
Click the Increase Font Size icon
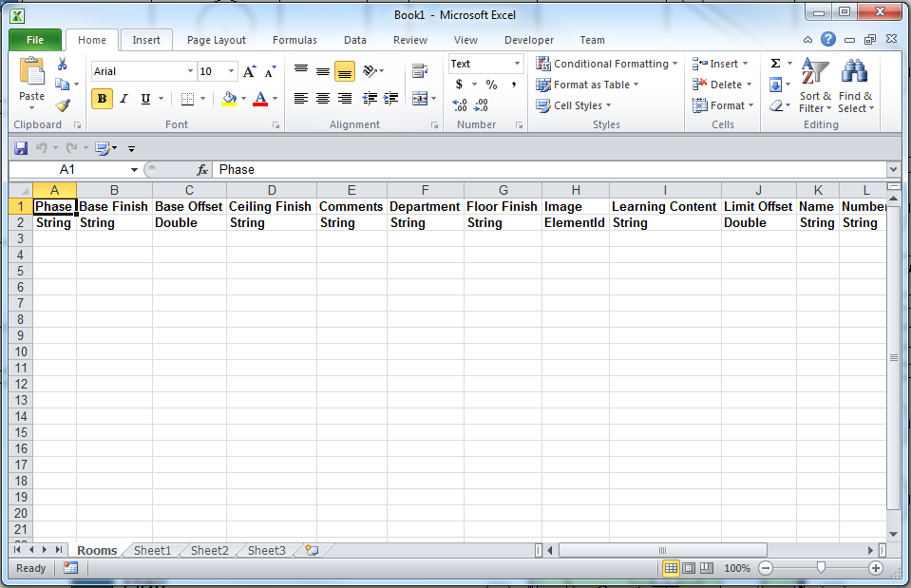(x=248, y=69)
